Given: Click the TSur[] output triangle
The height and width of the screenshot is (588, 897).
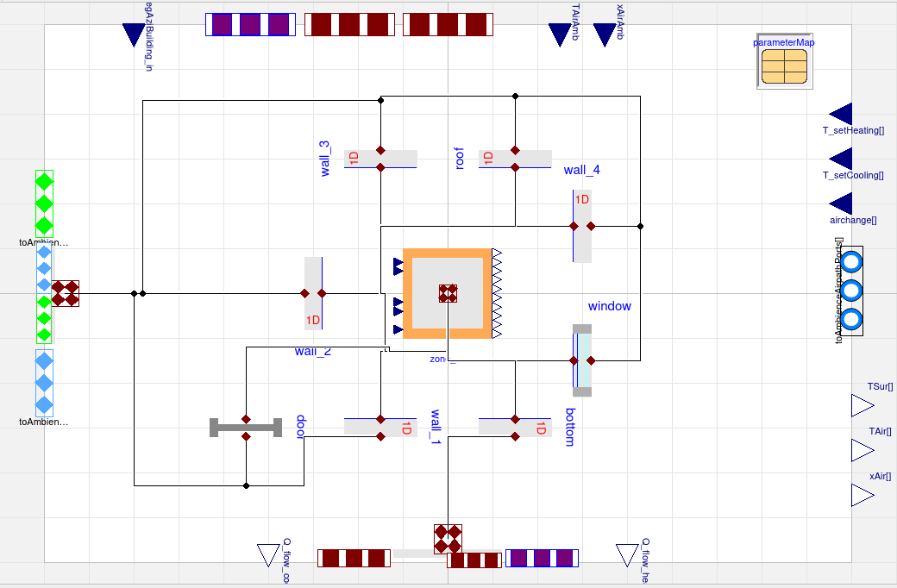Looking at the screenshot, I should pyautogui.click(x=862, y=405).
